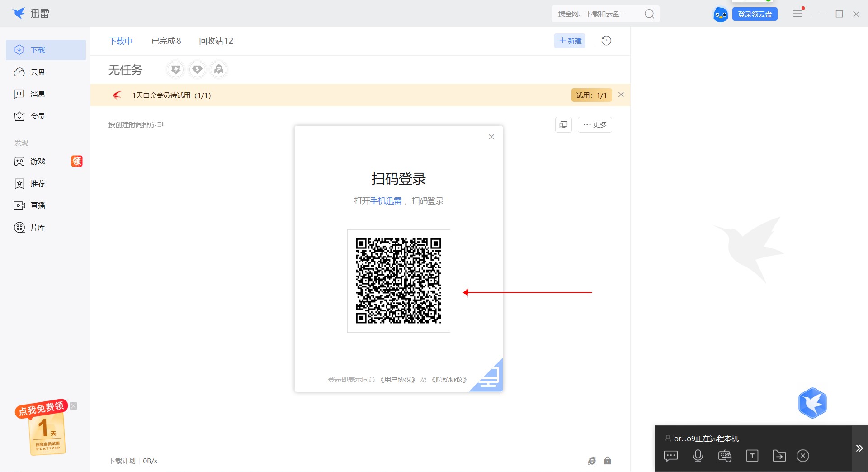Viewport: 868px width, 472px height.
Task: Open the hamburger main menu
Action: 797,14
